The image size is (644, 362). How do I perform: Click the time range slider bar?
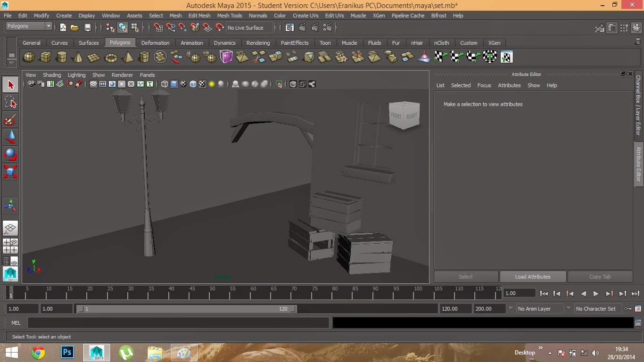pos(186,309)
